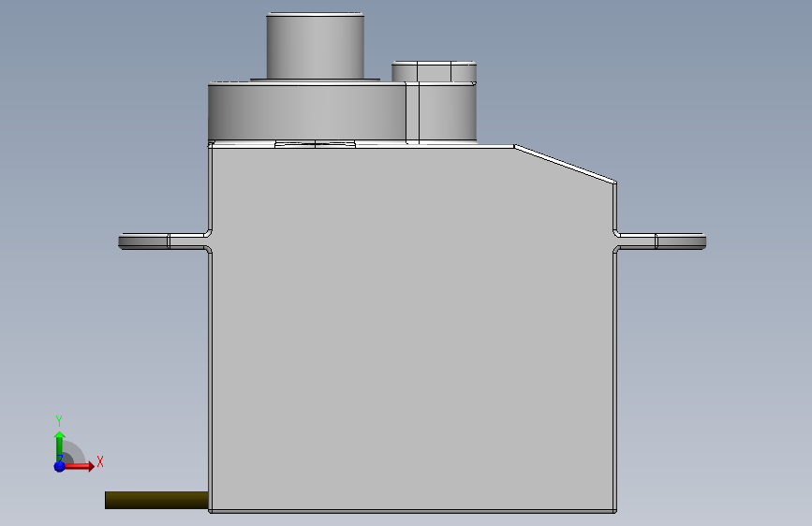Select the dark olive wire stub
The width and height of the screenshot is (812, 526).
pos(156,500)
